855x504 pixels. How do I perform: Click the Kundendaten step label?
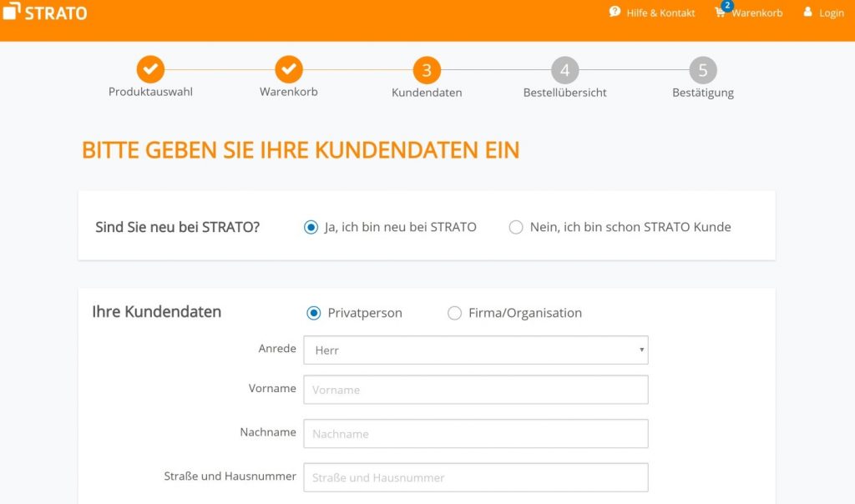pyautogui.click(x=427, y=93)
